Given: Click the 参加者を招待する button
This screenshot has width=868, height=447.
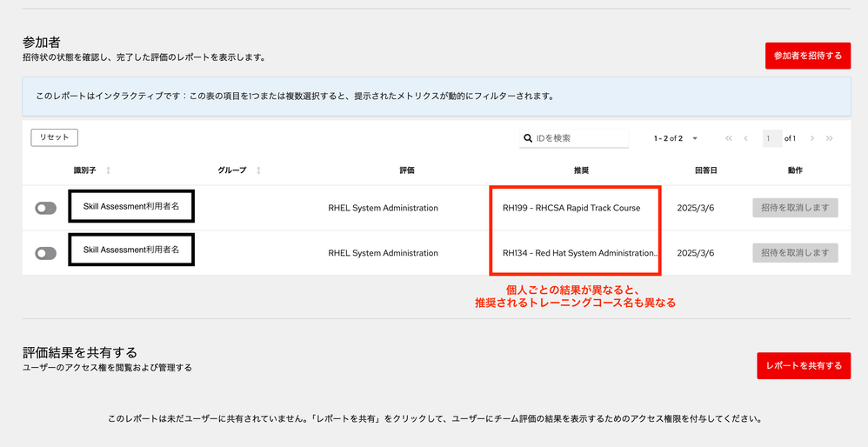Looking at the screenshot, I should point(807,56).
